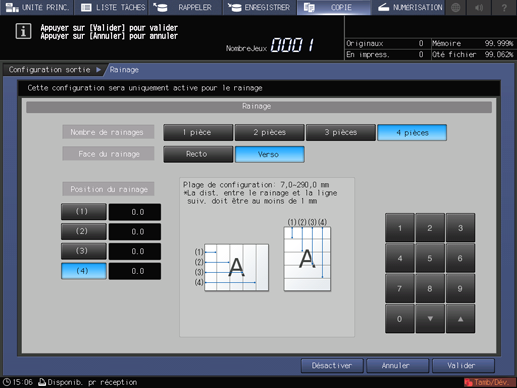Open help with the question mark icon
Viewport: 517px width, 388px height.
[x=504, y=7]
